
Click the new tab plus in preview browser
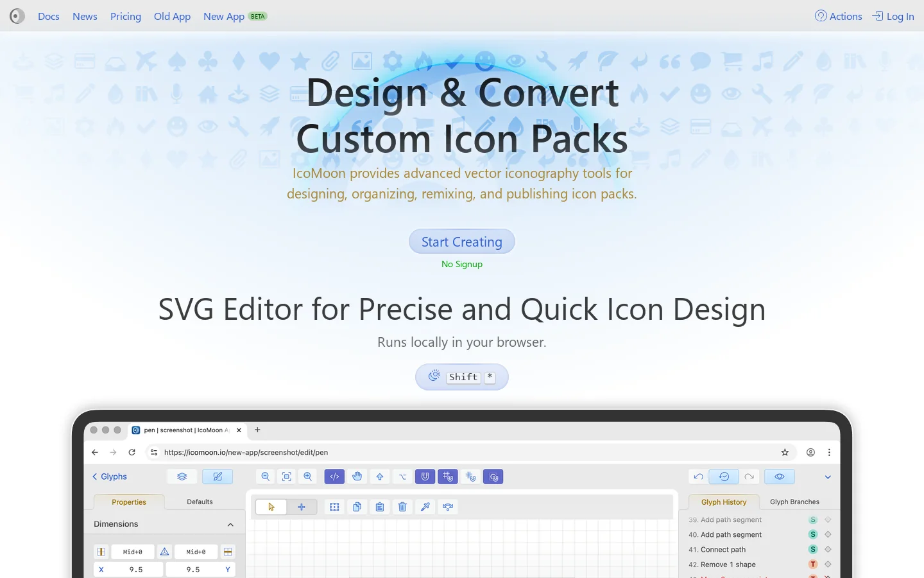tap(257, 430)
